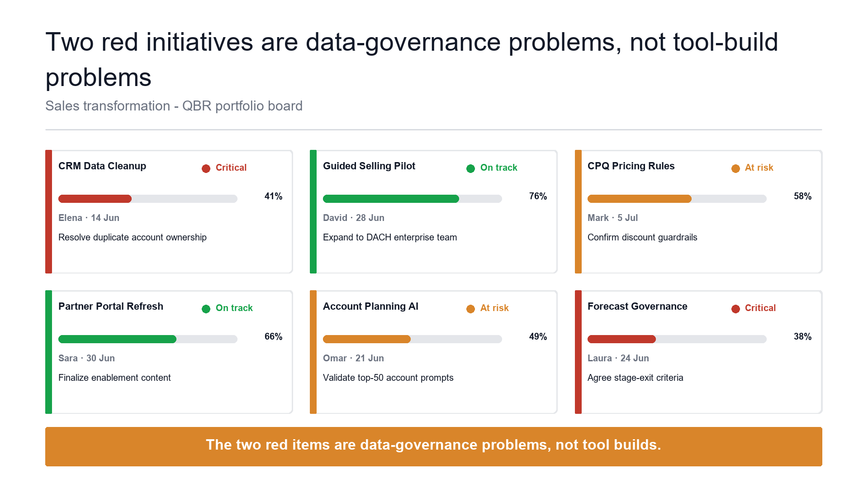Click the orange summary banner at the bottom
Viewport: 868px width, 489px height.
pyautogui.click(x=434, y=446)
